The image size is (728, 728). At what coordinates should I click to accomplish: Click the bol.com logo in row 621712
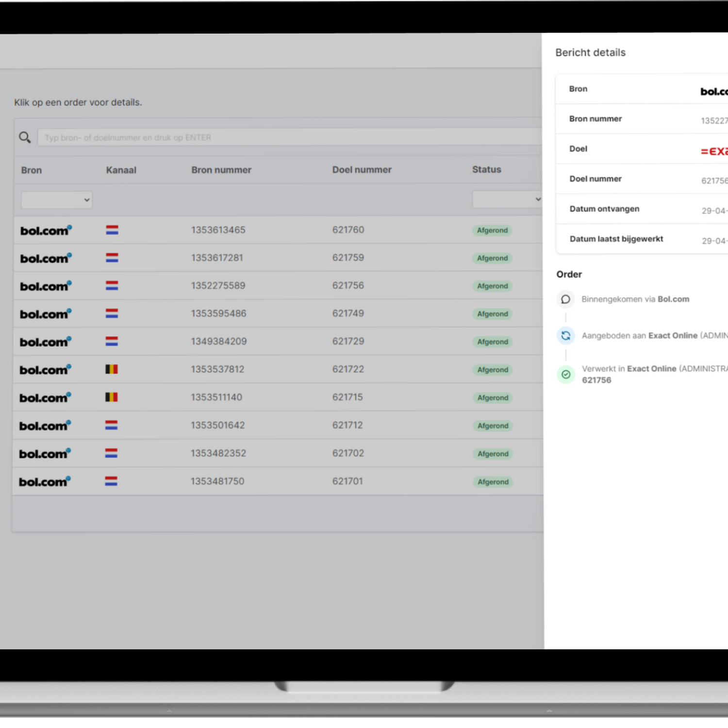pos(45,425)
